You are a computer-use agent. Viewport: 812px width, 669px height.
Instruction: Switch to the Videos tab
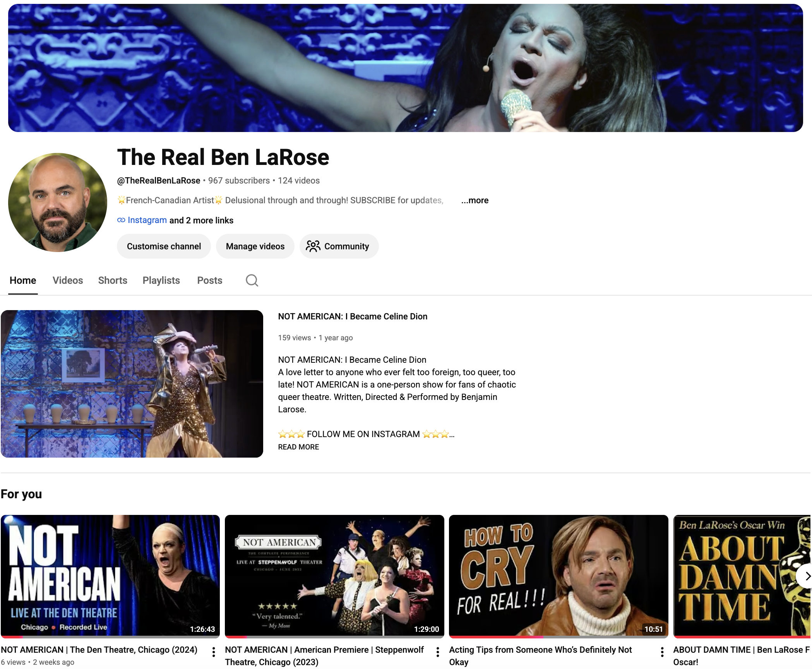click(x=68, y=280)
